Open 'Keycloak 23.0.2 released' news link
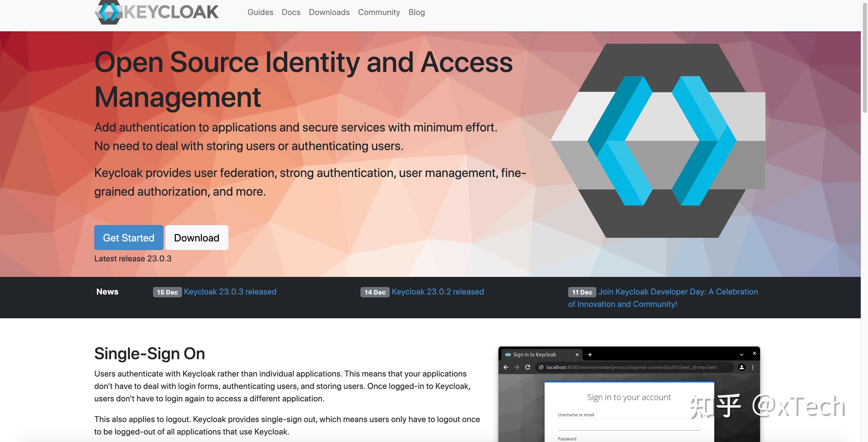Viewport: 868px width, 442px height. point(437,292)
